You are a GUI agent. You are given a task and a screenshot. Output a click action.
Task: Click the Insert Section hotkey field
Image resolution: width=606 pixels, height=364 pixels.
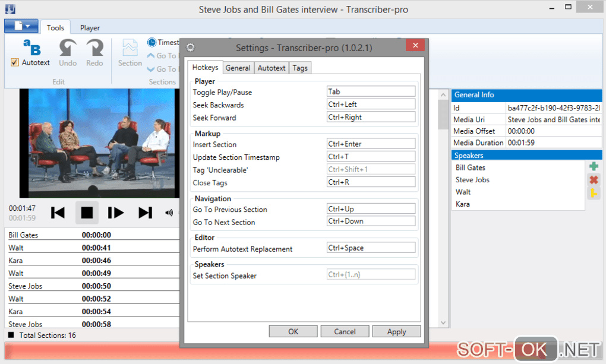click(x=371, y=144)
